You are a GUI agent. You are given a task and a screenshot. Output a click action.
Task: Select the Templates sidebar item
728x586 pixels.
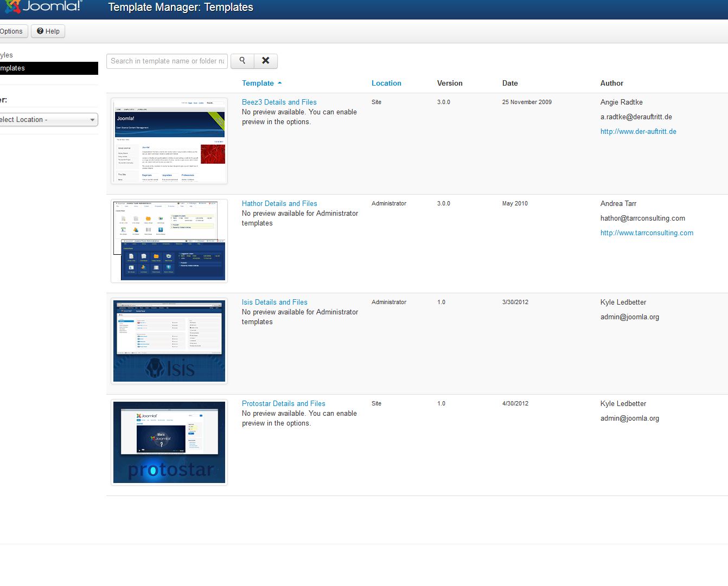pyautogui.click(x=49, y=68)
